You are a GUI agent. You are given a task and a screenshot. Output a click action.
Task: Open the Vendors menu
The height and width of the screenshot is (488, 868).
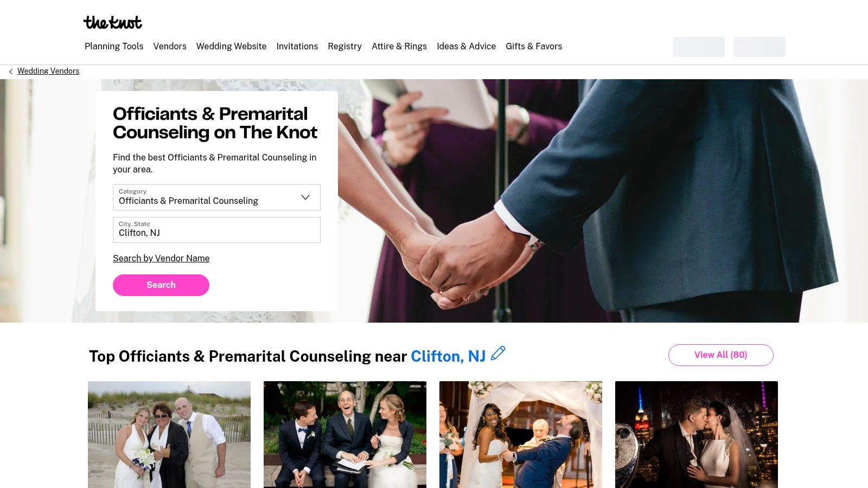(x=170, y=47)
